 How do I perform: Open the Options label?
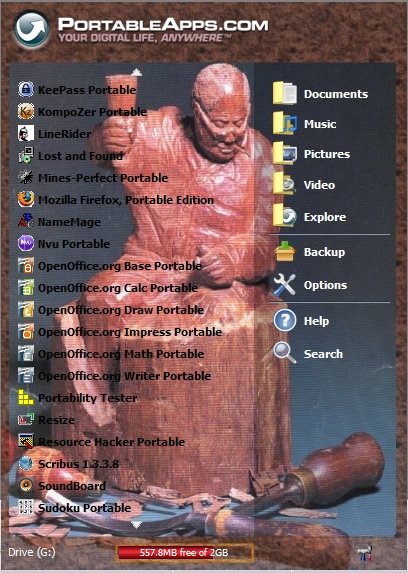click(x=325, y=285)
